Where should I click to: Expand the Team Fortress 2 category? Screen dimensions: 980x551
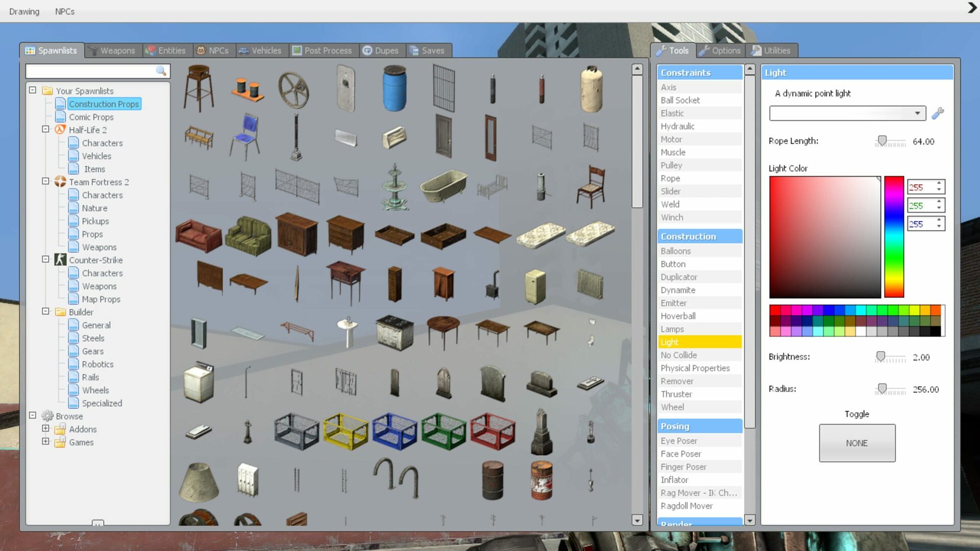[46, 182]
